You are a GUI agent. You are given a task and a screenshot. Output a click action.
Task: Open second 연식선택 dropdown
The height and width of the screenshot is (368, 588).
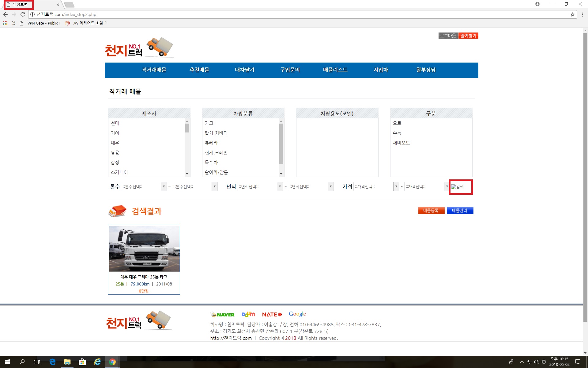[x=311, y=186]
